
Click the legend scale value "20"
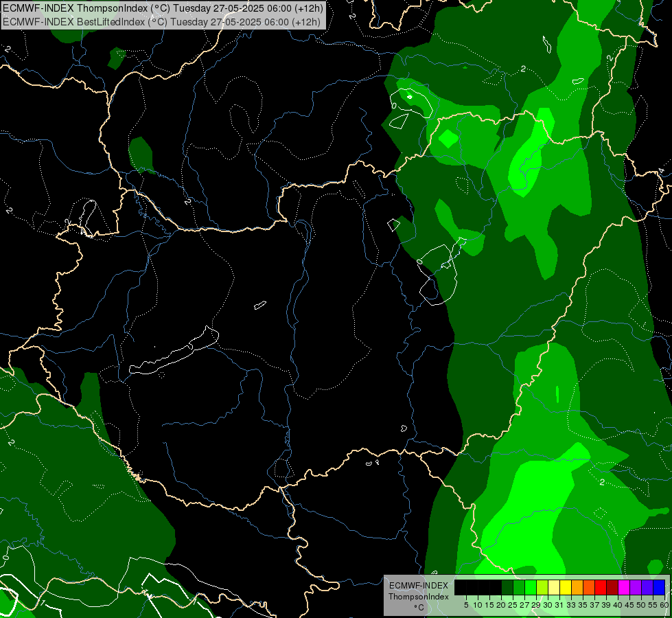click(501, 605)
